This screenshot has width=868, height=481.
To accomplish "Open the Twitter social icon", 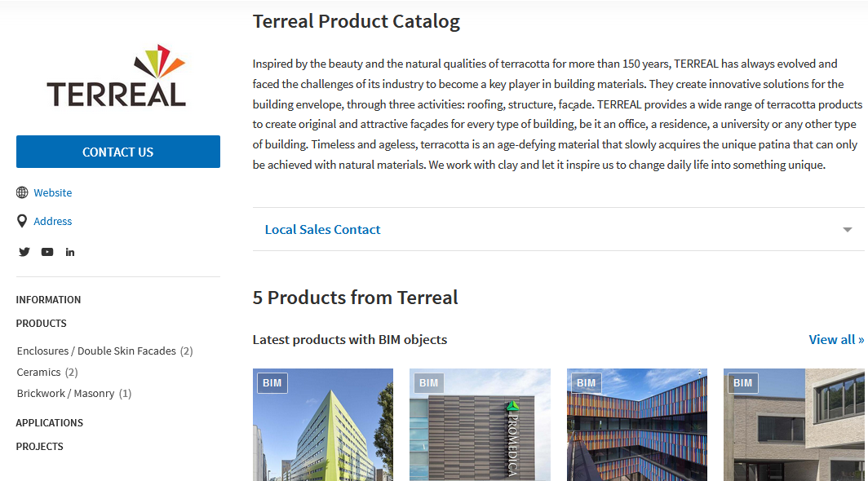I will tap(24, 252).
